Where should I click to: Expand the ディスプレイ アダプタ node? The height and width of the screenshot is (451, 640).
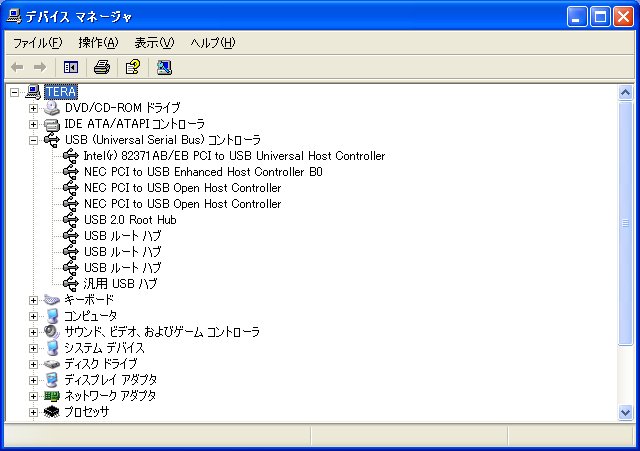tap(33, 380)
